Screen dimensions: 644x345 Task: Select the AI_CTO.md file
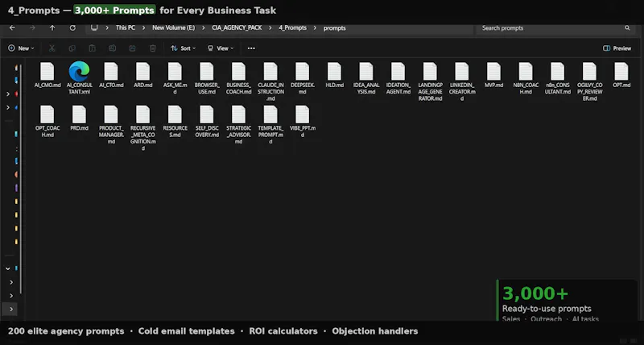click(111, 75)
